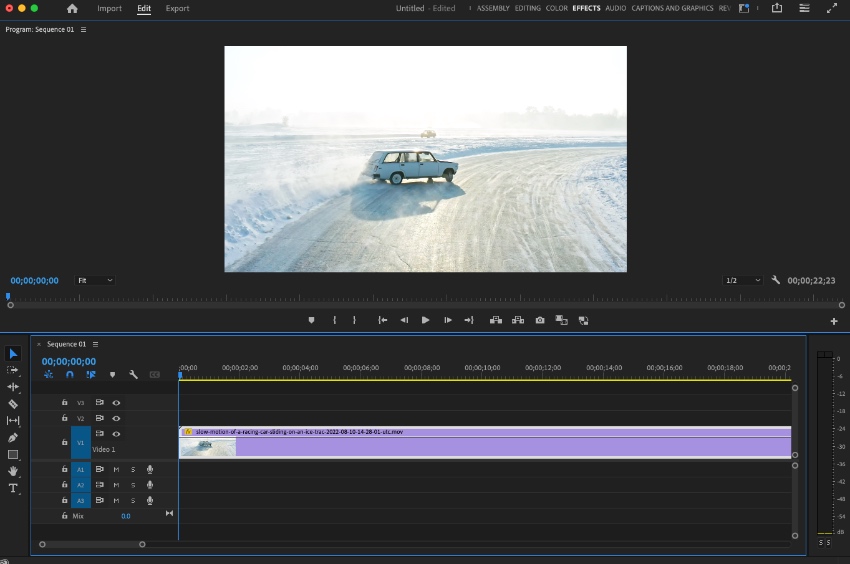This screenshot has height=564, width=850.
Task: Add a marker in the Program monitor
Action: coord(311,320)
